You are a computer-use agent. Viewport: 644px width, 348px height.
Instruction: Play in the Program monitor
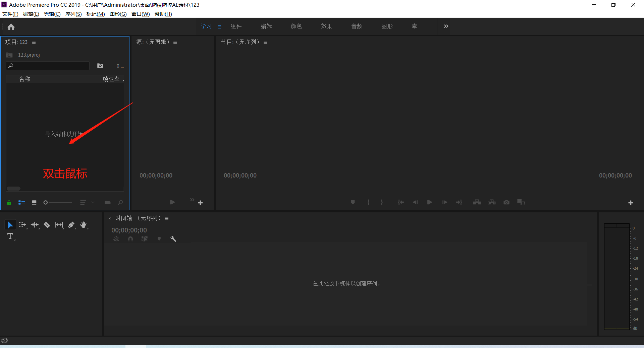430,202
